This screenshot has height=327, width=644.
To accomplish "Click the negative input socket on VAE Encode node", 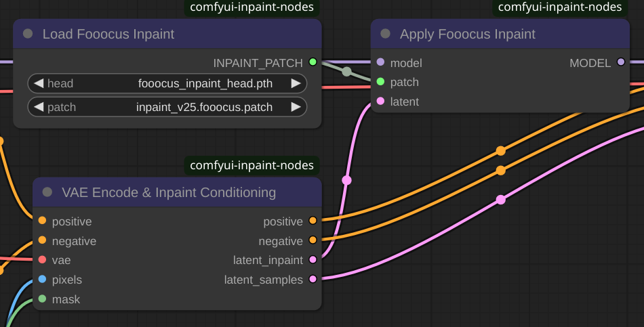I will click(42, 240).
